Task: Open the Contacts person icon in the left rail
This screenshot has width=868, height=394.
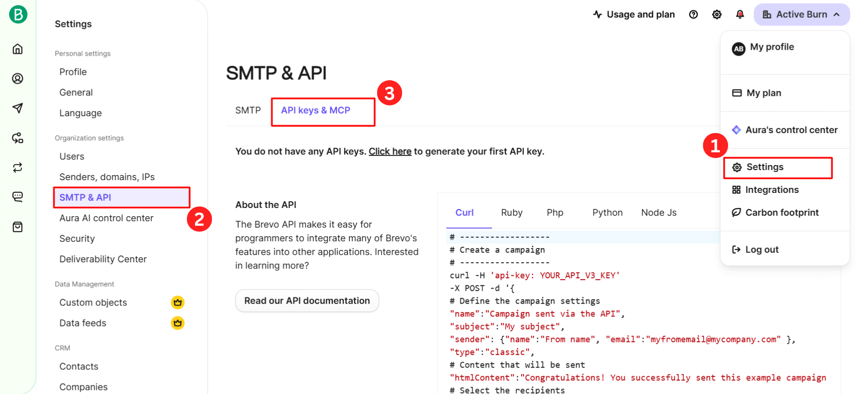Action: 18,78
